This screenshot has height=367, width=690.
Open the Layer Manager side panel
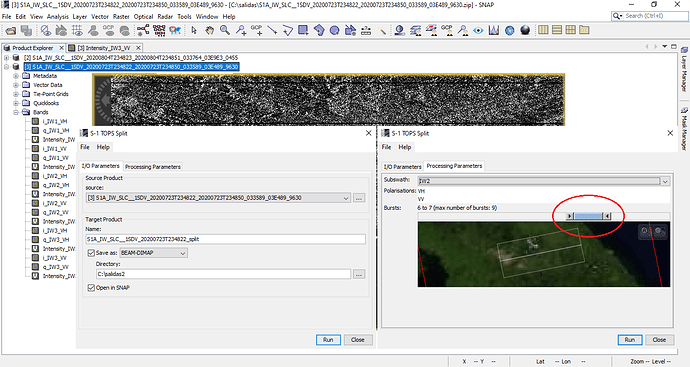click(x=684, y=68)
